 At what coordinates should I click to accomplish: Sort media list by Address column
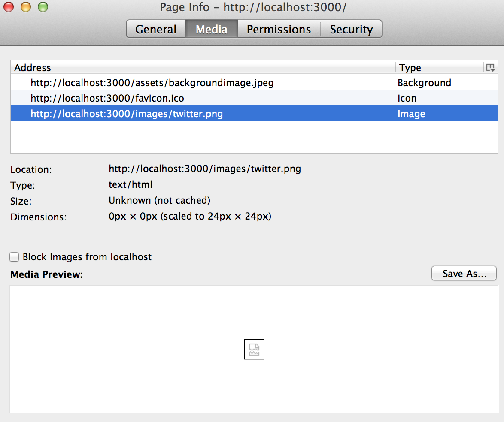tap(33, 67)
